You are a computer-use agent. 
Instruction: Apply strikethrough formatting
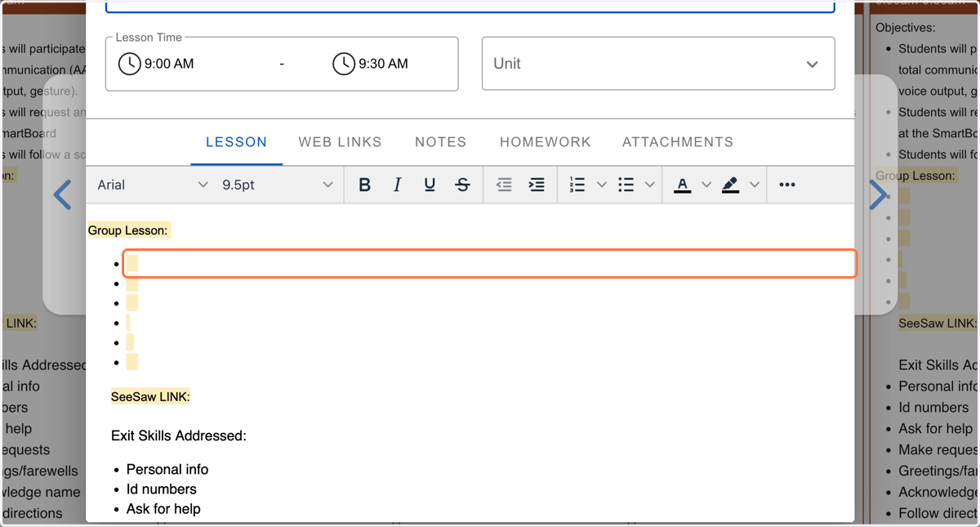462,185
